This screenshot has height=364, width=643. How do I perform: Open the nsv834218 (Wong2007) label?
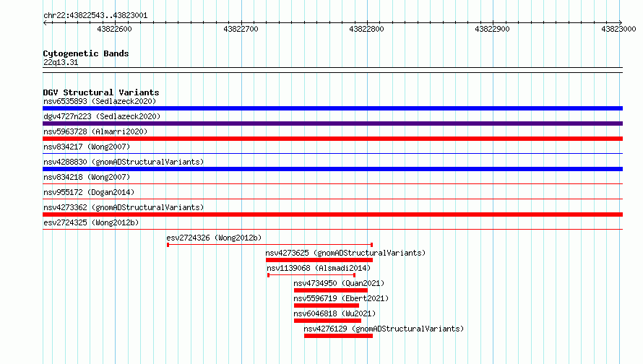coord(87,177)
